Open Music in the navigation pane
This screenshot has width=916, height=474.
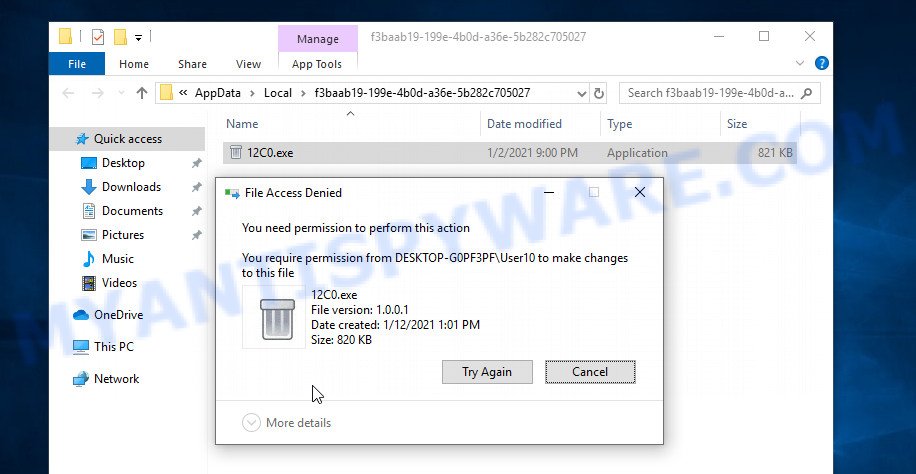click(x=117, y=259)
